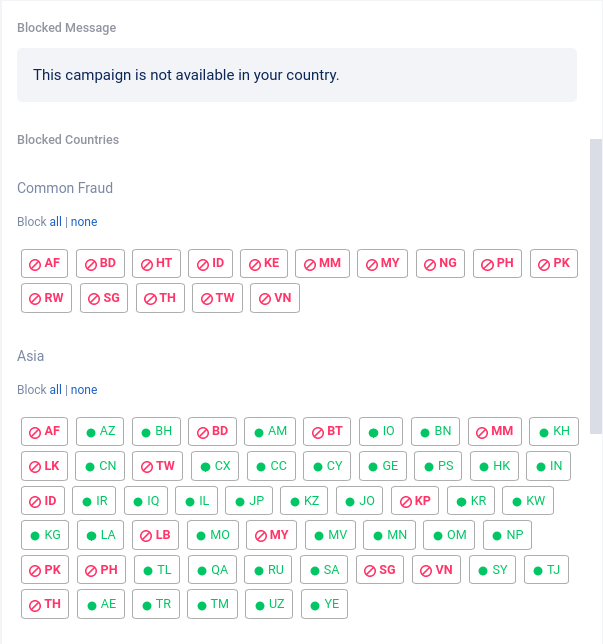Select none under Common Fraud
The image size is (603, 644).
tap(84, 222)
